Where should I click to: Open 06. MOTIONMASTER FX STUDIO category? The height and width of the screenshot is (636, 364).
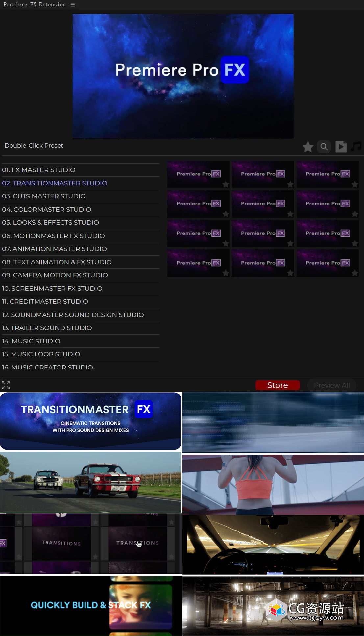pos(81,236)
